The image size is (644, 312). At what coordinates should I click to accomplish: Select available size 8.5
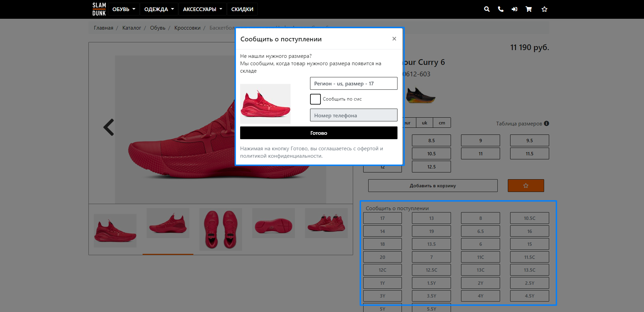tap(431, 141)
